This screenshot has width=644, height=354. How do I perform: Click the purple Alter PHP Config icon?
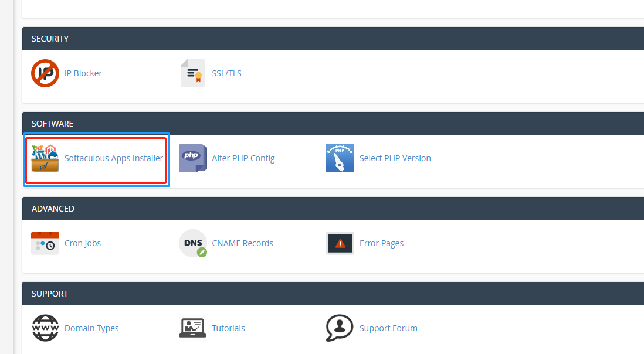pyautogui.click(x=192, y=158)
